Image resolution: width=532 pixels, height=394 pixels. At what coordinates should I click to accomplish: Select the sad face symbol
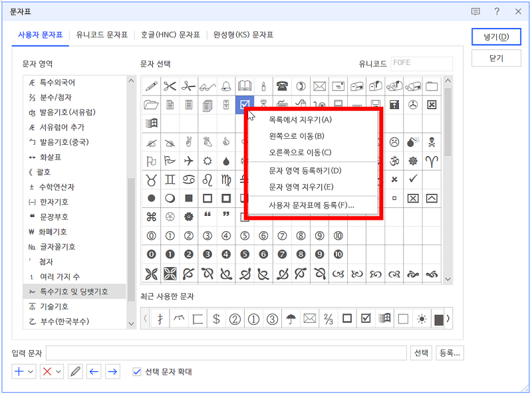394,142
